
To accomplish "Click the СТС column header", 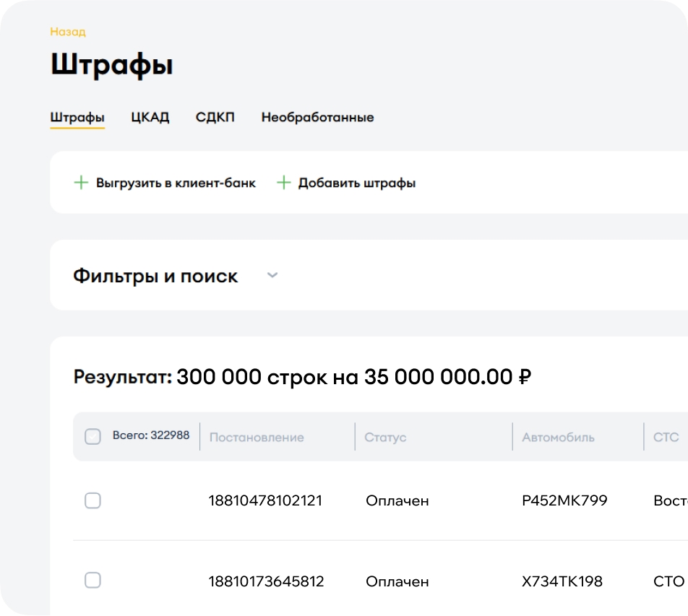I will [x=666, y=437].
